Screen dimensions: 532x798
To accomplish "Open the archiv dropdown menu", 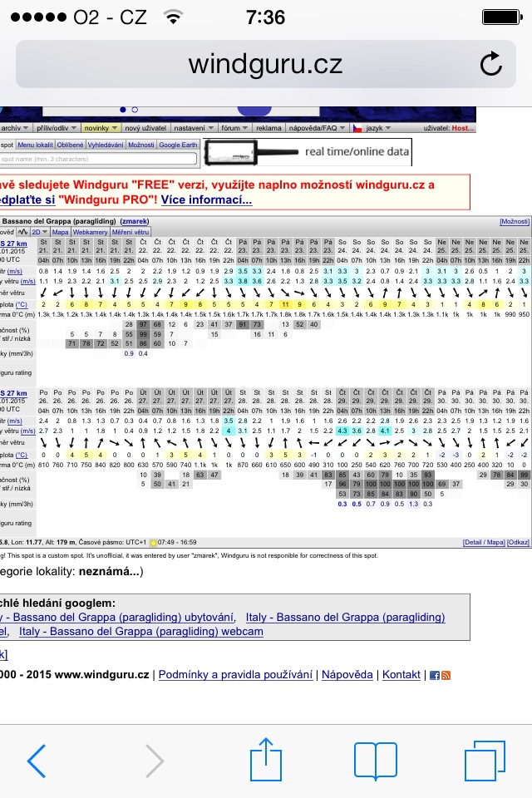I will tap(15, 128).
